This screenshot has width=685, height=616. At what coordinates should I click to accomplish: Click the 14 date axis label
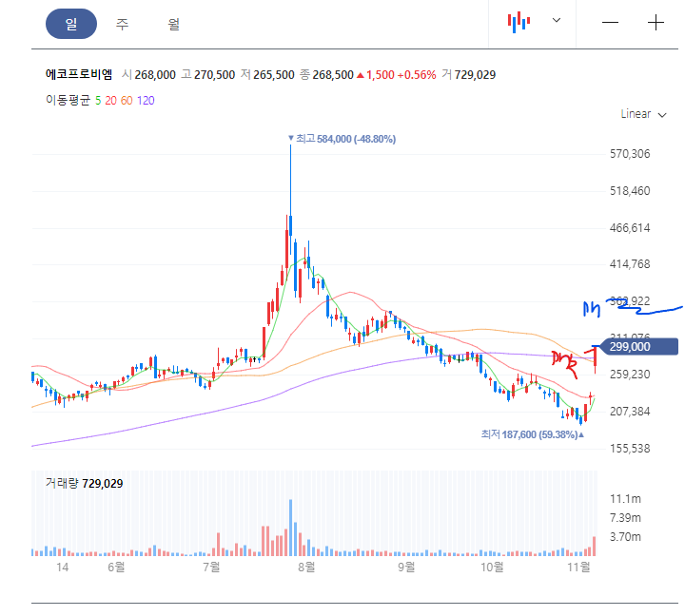coord(63,568)
